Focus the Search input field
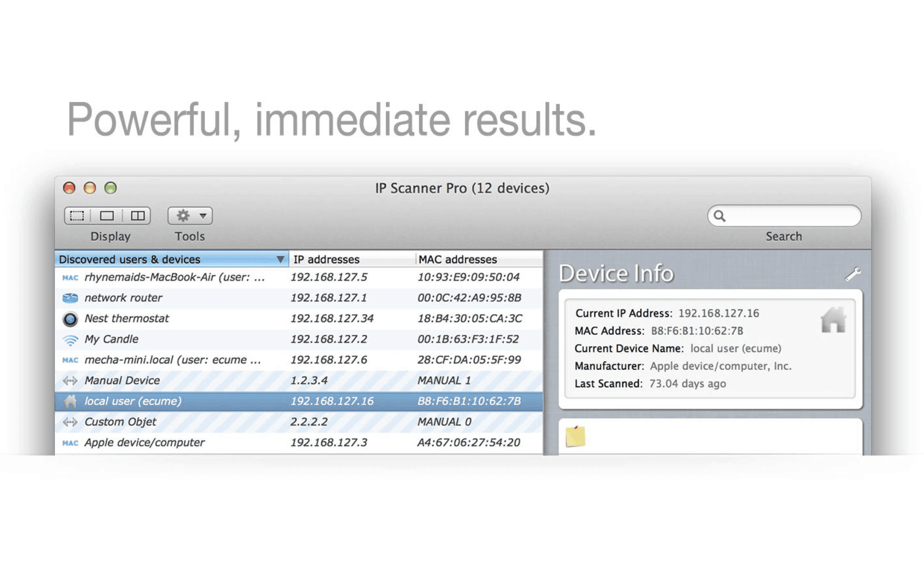This screenshot has width=924, height=576. pyautogui.click(x=784, y=216)
